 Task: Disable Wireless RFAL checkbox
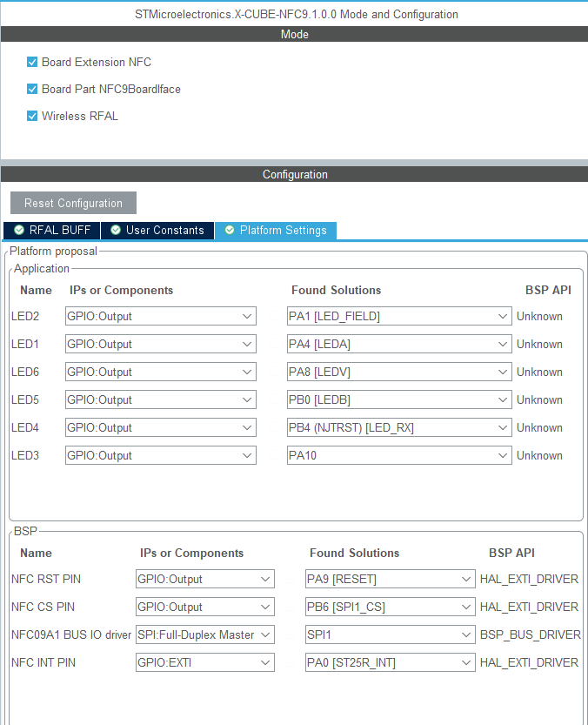tap(32, 116)
